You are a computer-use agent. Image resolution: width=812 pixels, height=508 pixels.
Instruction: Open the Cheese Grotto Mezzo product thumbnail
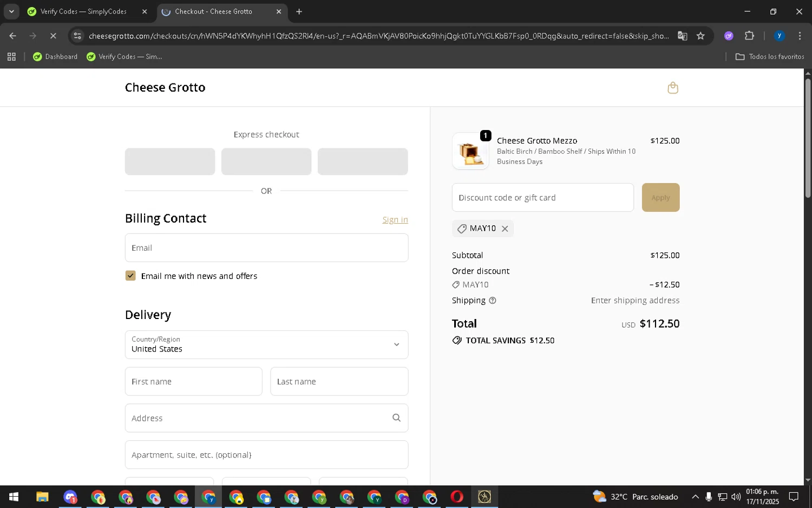tap(470, 151)
